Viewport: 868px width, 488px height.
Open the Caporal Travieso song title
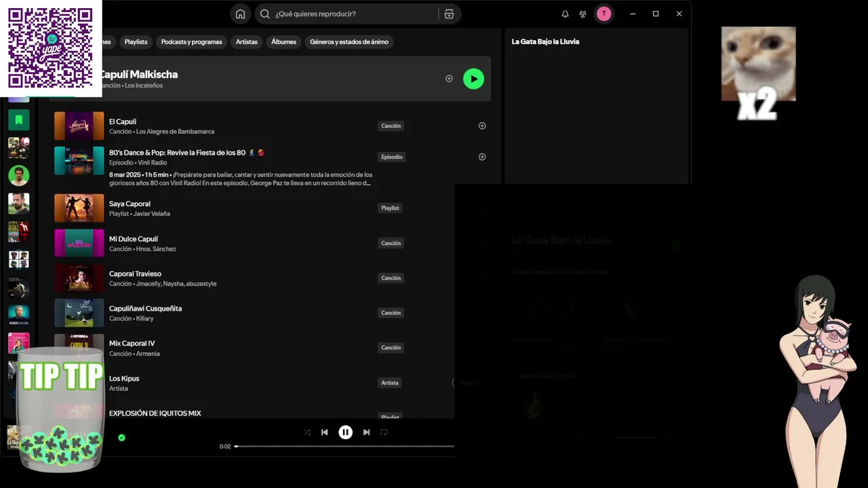point(135,274)
